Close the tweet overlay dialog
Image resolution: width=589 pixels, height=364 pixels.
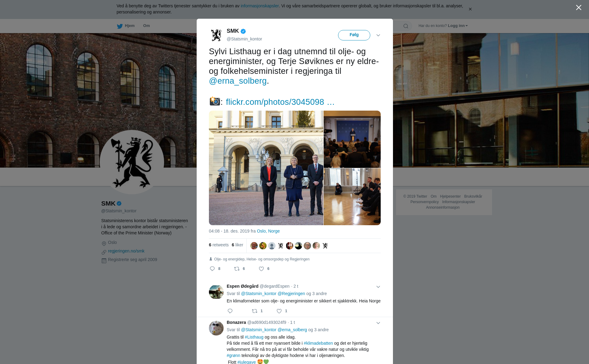[x=579, y=8]
